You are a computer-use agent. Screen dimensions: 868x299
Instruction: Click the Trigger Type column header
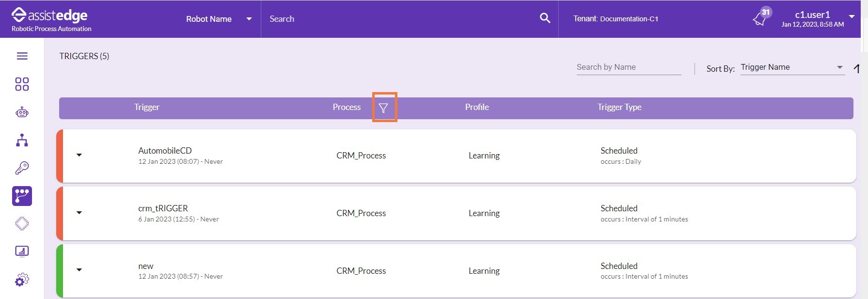(x=619, y=108)
